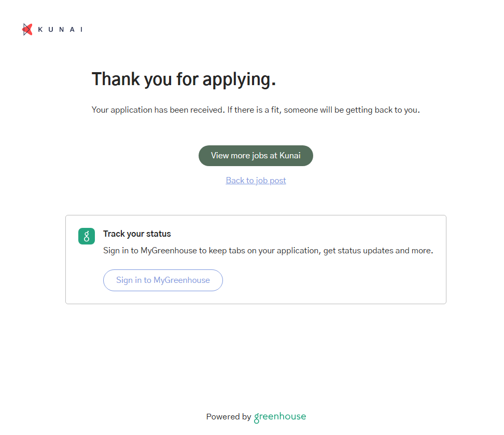This screenshot has height=435, width=504.
Task: Click the word "Kunai" in the green button
Action: pyautogui.click(x=290, y=156)
